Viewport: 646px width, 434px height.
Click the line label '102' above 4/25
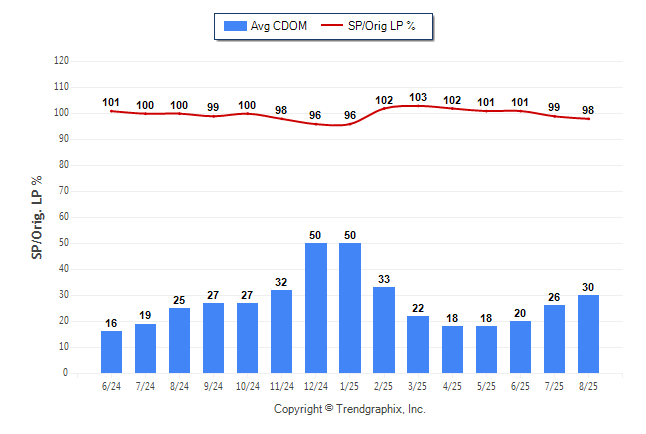(x=452, y=100)
